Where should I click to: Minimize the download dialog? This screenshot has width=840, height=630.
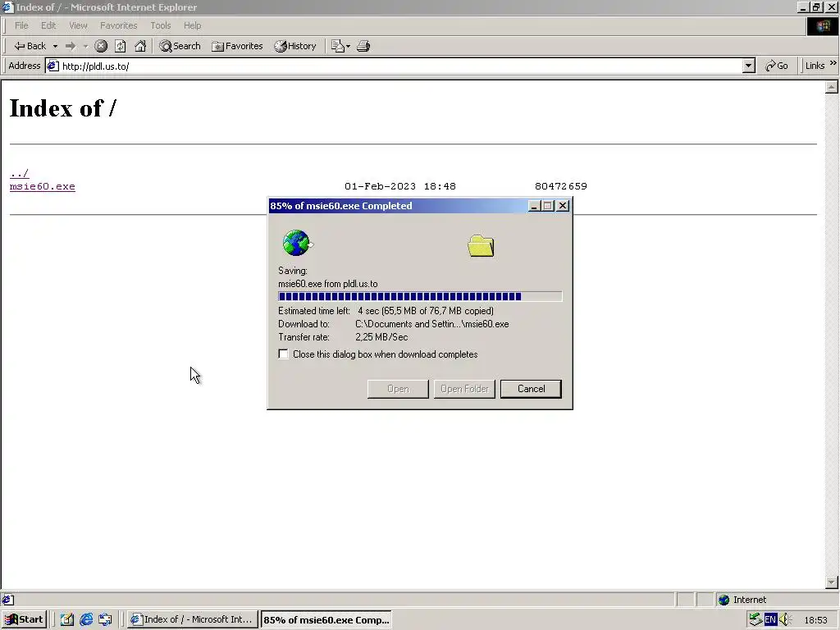click(533, 206)
